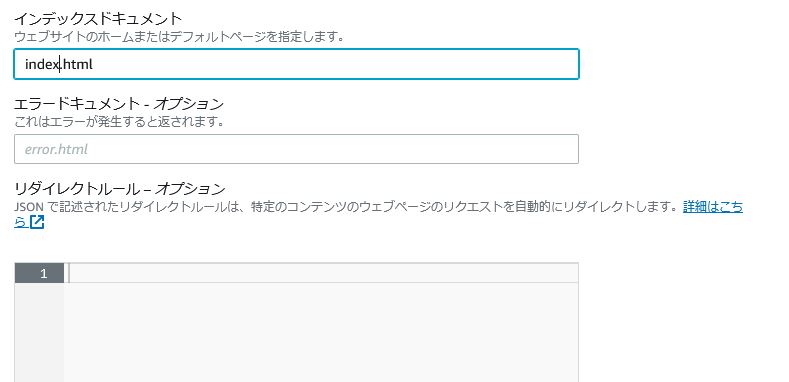Click the gray gutter area below line number 1
This screenshot has height=382, width=789.
[39, 332]
